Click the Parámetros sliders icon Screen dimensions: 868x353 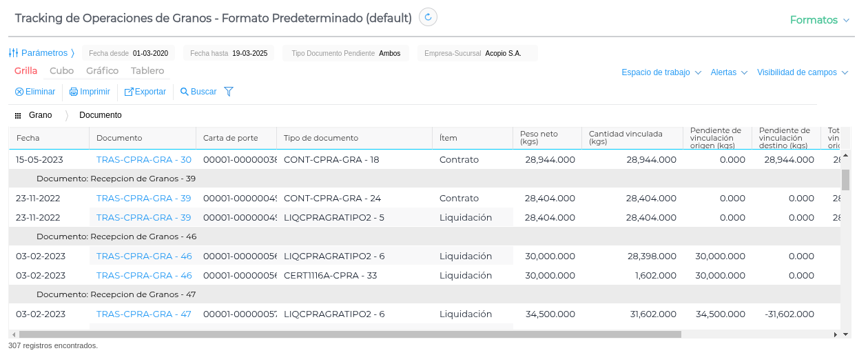click(x=14, y=53)
